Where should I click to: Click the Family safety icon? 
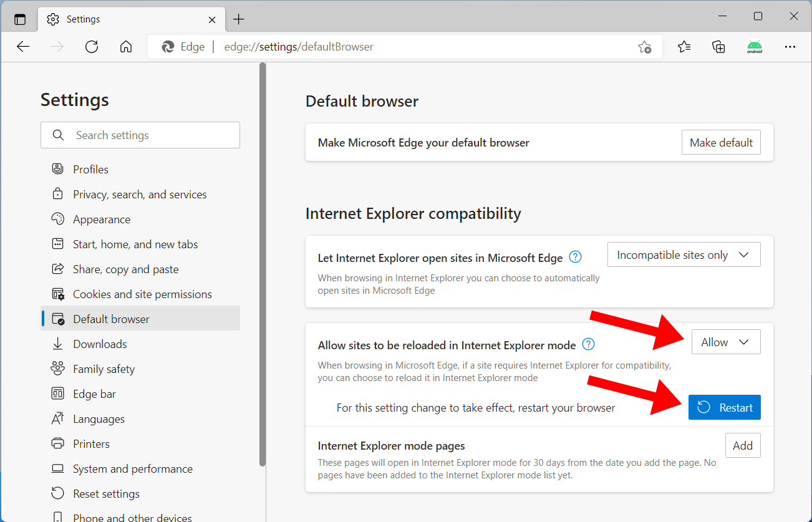(57, 369)
